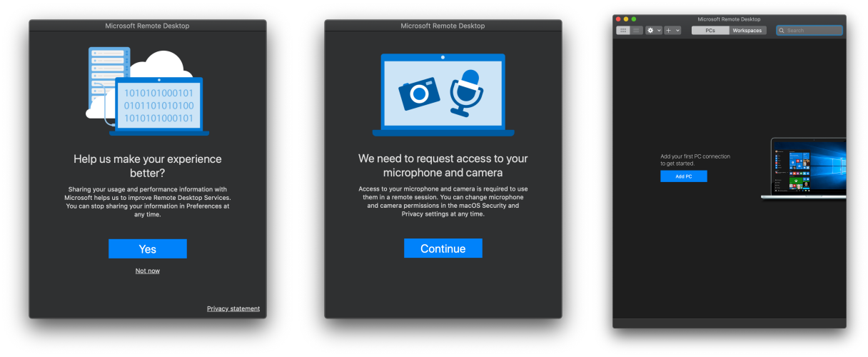
Task: Click the blue Add PC button
Action: click(x=683, y=176)
